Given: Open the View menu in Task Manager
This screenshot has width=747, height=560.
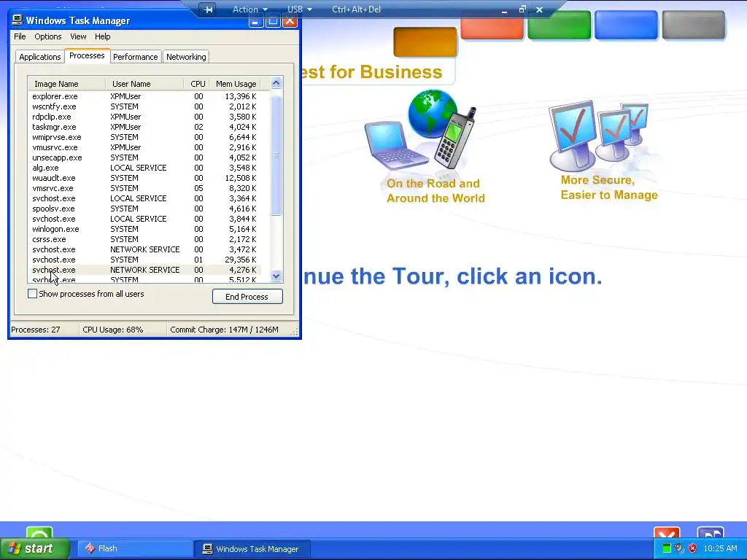Looking at the screenshot, I should point(78,36).
